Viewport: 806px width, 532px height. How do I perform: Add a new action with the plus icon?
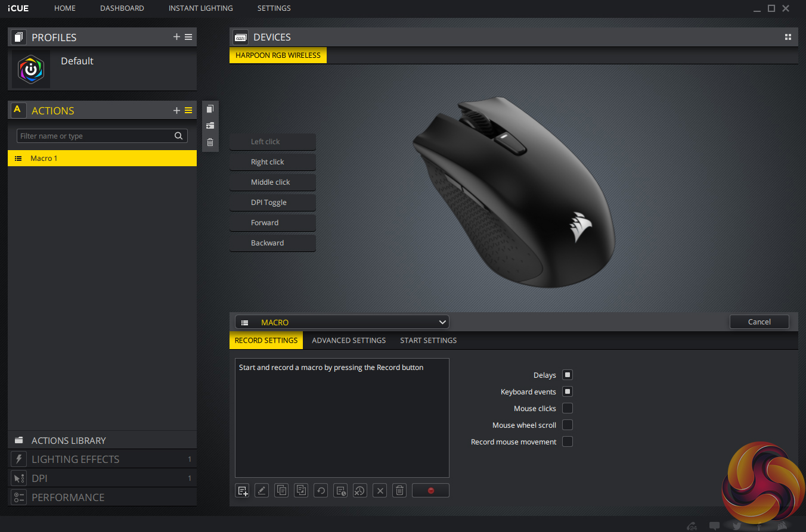coord(176,110)
